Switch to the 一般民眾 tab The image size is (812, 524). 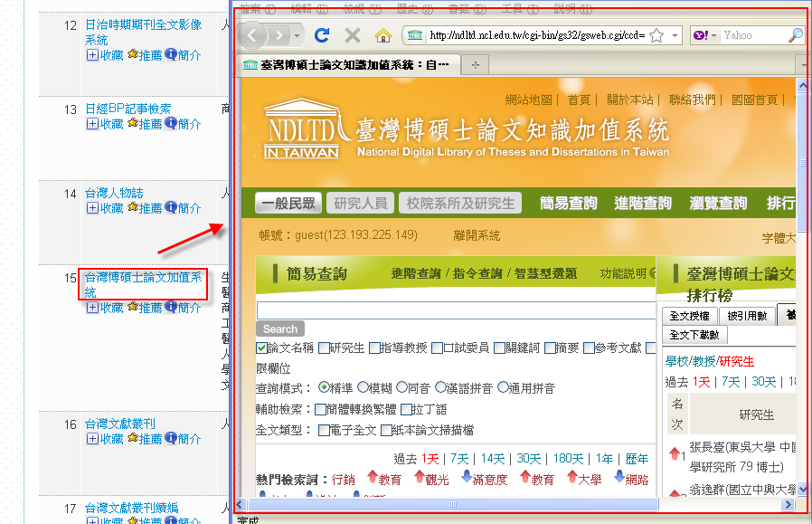(288, 203)
